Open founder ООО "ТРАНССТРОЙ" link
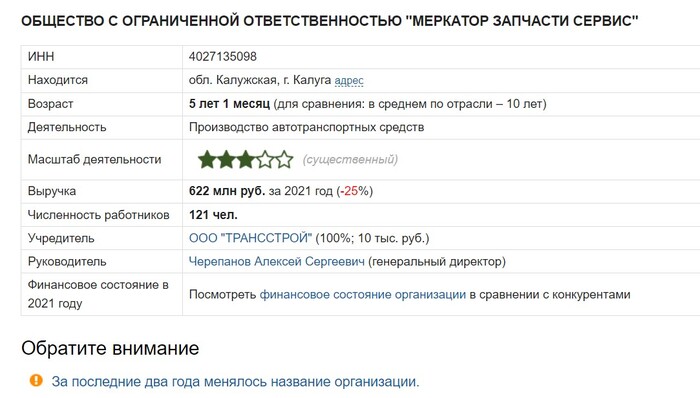 tap(250, 238)
